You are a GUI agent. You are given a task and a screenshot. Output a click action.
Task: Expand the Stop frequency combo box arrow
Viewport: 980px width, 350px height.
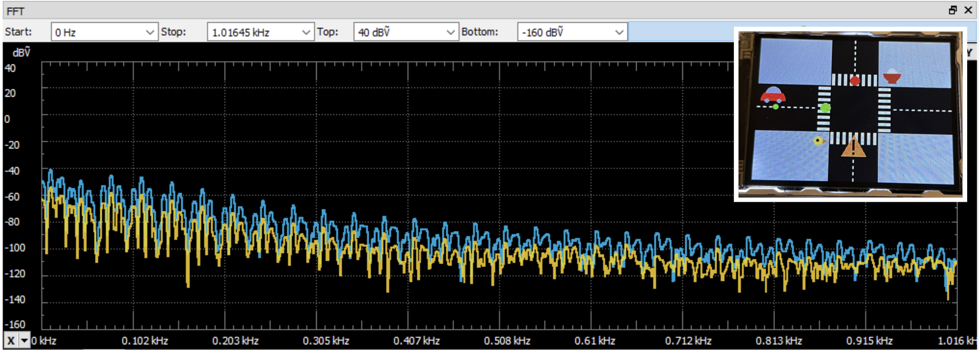pyautogui.click(x=305, y=32)
